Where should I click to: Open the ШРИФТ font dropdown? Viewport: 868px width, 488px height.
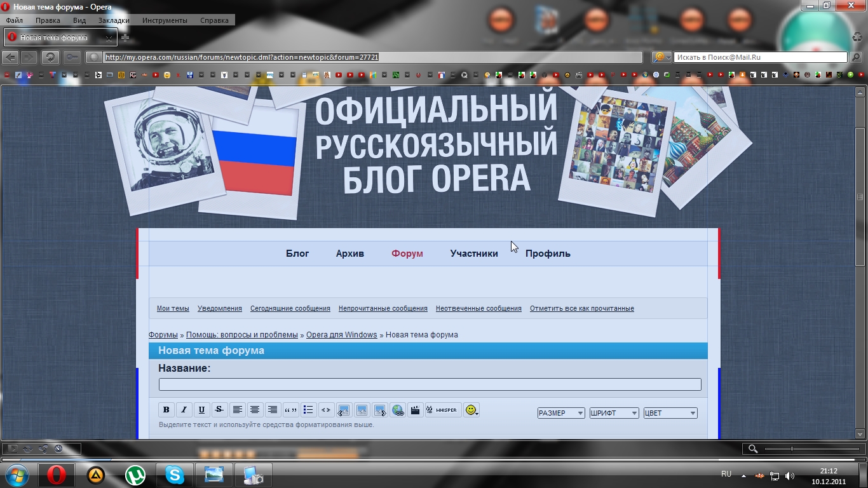click(614, 413)
